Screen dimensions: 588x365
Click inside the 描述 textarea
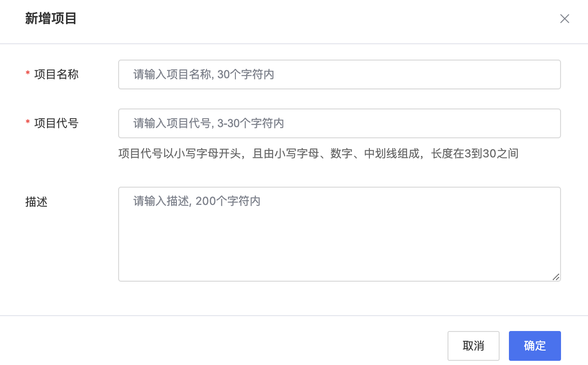tap(340, 234)
